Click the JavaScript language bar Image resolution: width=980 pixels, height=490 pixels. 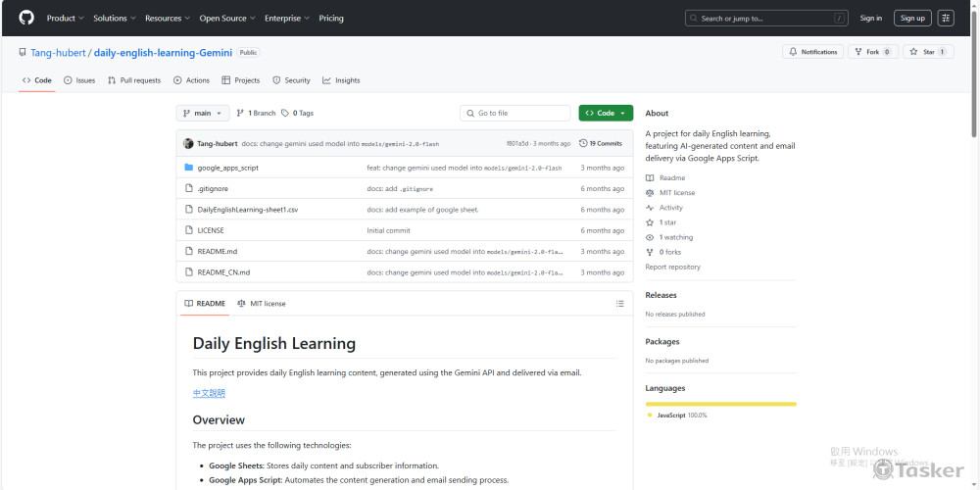pyautogui.click(x=720, y=404)
